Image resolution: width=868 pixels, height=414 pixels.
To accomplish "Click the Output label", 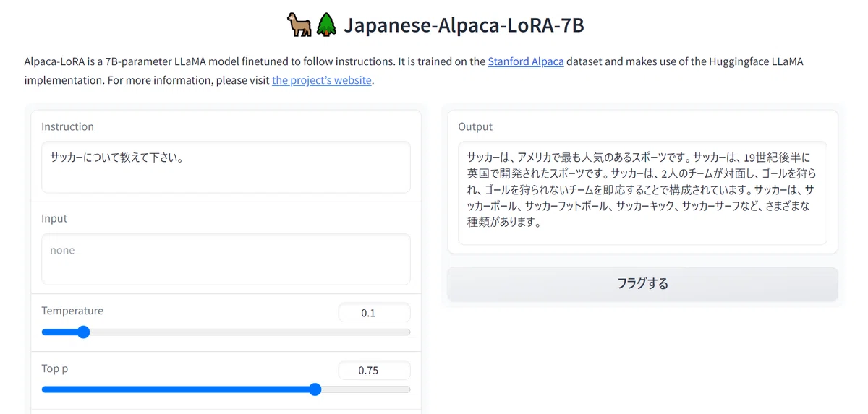I will [x=475, y=126].
